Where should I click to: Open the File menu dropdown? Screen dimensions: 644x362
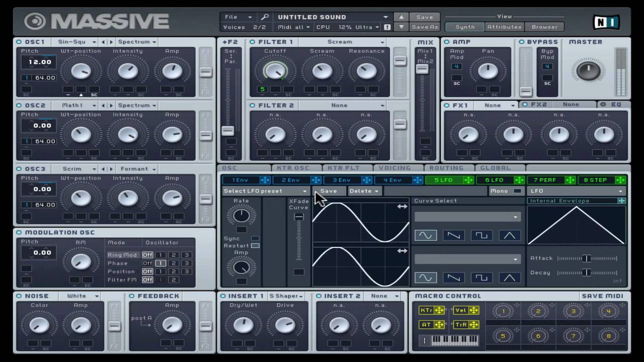(238, 17)
